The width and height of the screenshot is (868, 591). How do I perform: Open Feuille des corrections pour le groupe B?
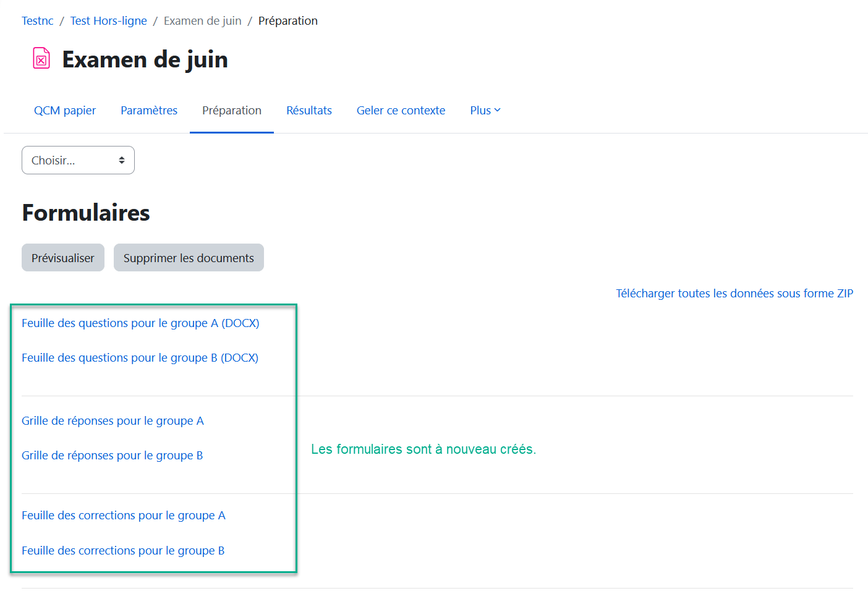(x=123, y=551)
